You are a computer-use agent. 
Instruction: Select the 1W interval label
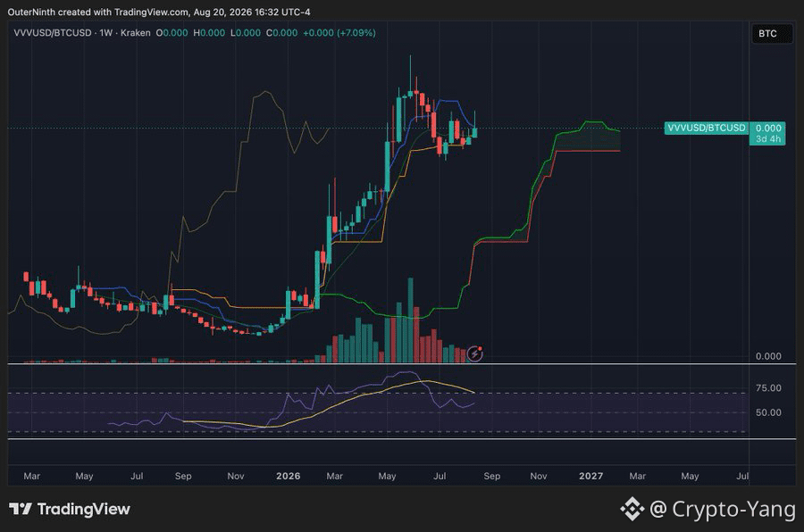[106, 33]
